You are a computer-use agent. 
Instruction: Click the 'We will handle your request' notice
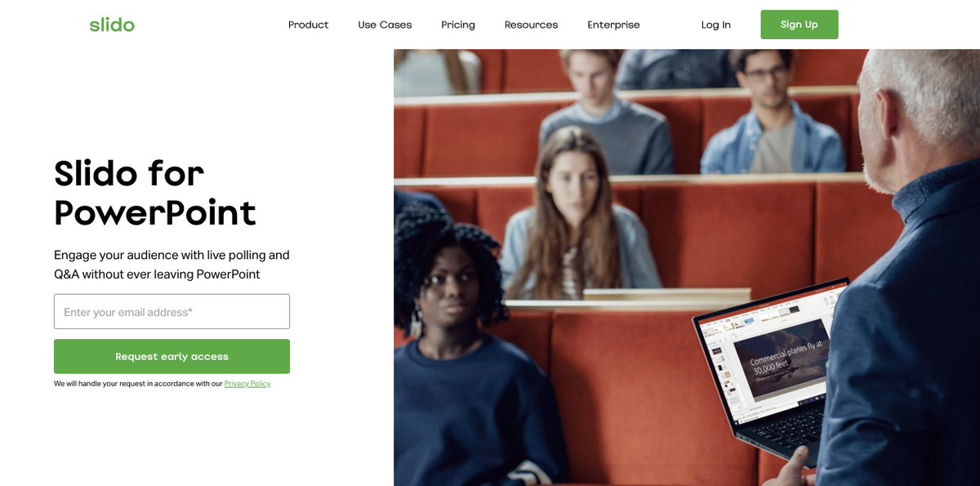(138, 383)
